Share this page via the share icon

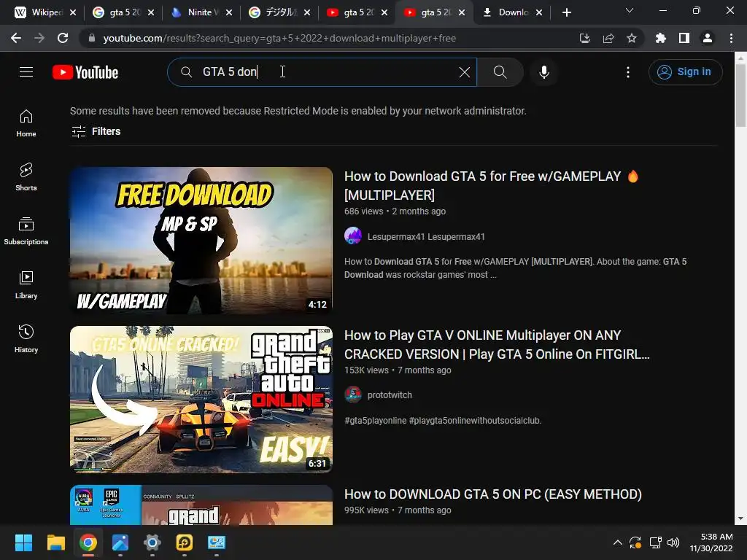coord(608,38)
